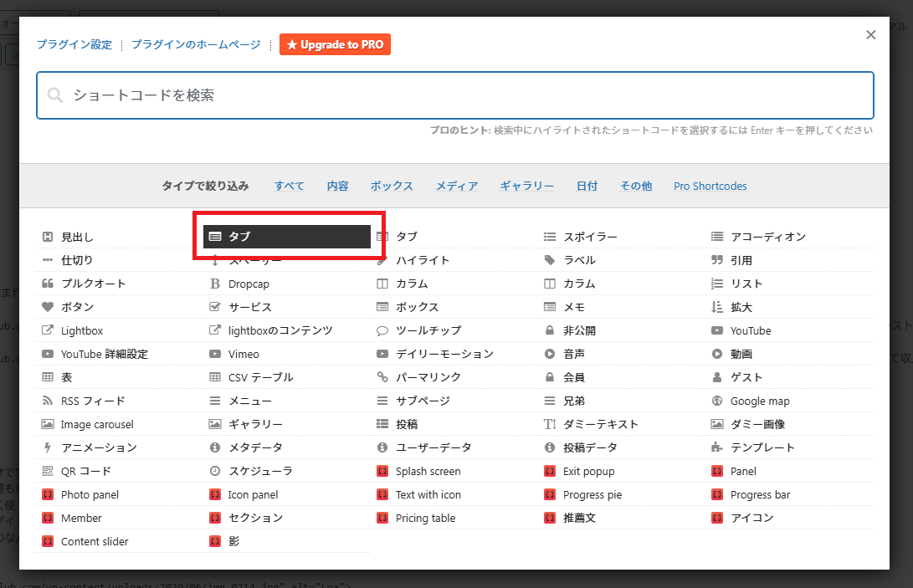The height and width of the screenshot is (588, 913).
Task: Select the Content slider shortcode
Action: [120, 541]
